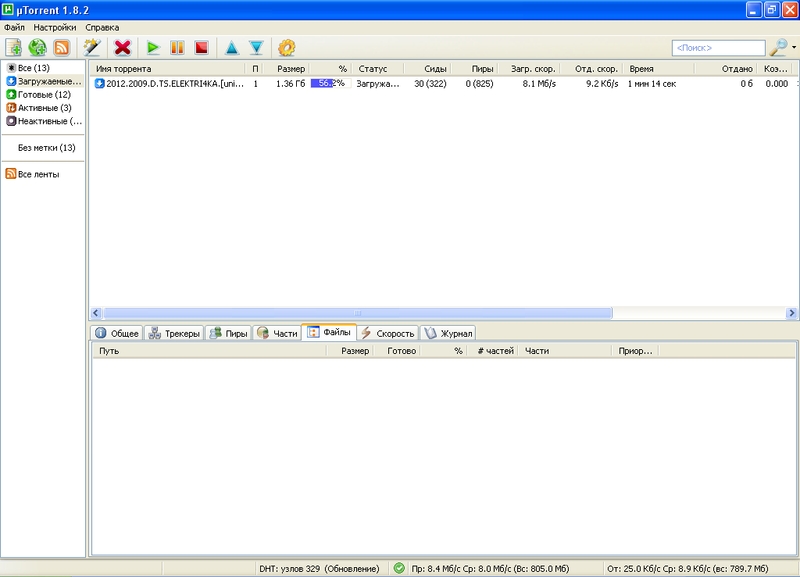This screenshot has height=577, width=800.
Task: Switch to the Пиры tab
Action: pyautogui.click(x=229, y=333)
